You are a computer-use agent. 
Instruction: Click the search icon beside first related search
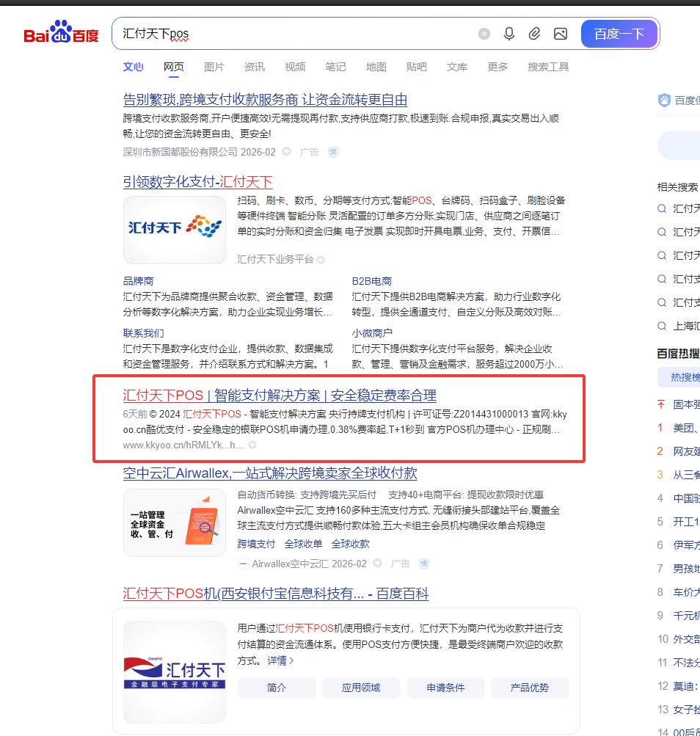[x=662, y=208]
